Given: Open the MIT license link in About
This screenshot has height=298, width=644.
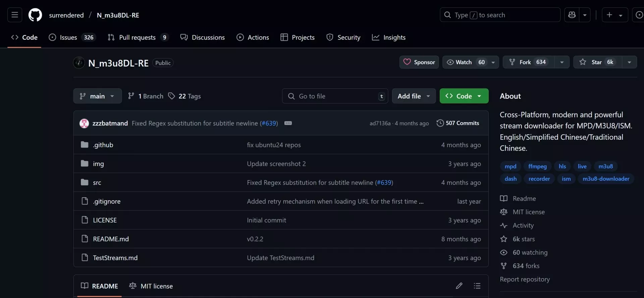Looking at the screenshot, I should tap(522, 212).
